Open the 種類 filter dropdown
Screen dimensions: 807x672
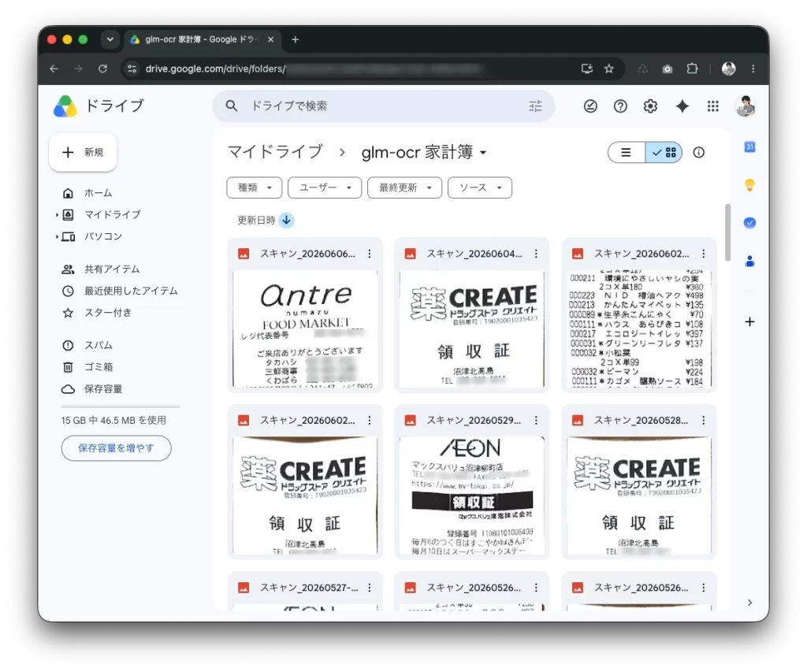coord(255,187)
